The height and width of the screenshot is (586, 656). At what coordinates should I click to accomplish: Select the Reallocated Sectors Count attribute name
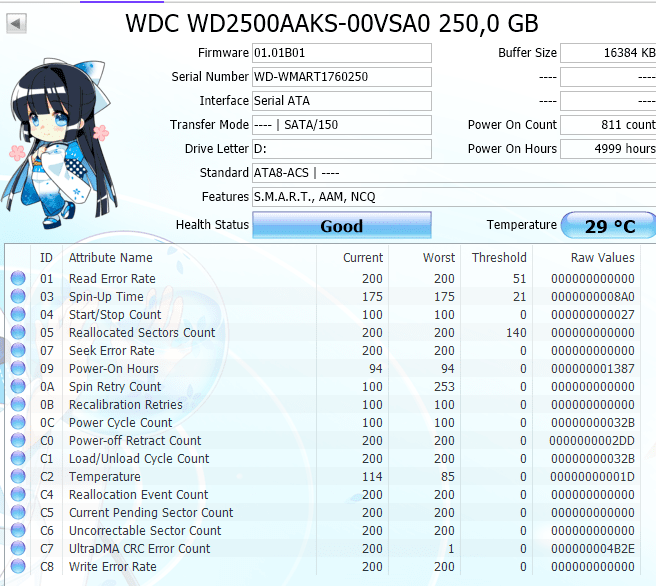tap(142, 333)
